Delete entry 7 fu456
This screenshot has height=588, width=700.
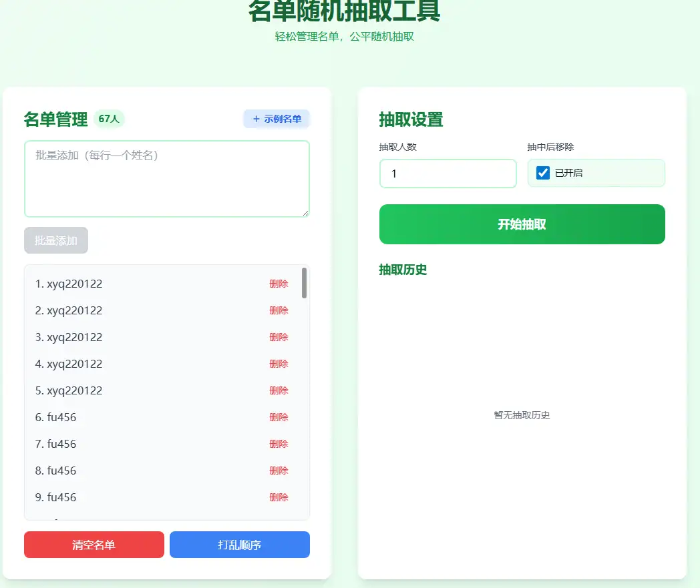[279, 444]
